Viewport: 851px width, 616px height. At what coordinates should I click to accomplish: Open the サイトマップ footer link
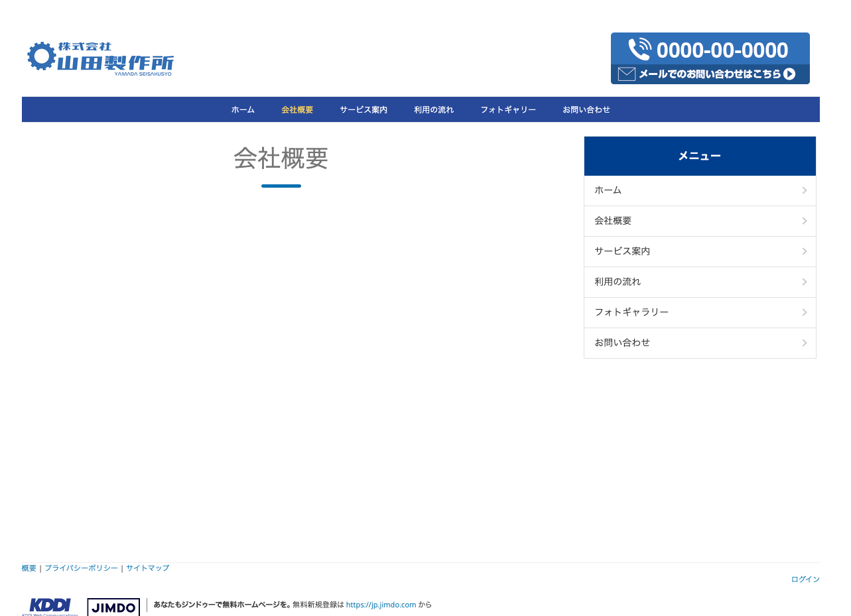point(147,568)
